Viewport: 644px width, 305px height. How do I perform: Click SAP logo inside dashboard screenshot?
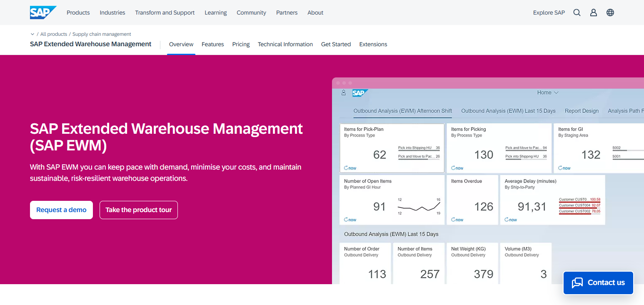[x=360, y=93]
